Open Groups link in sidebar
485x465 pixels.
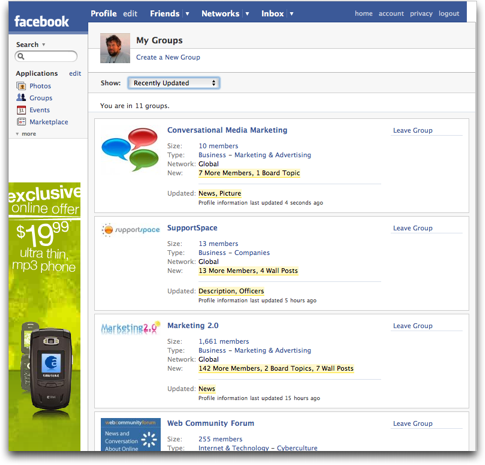point(41,98)
